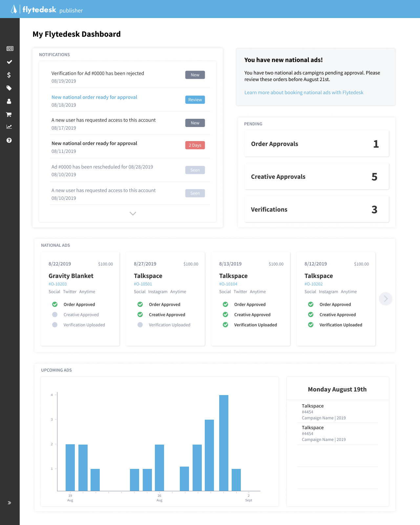Open the question mark help icon
Viewport: 420px width, 525px height.
(9, 140)
